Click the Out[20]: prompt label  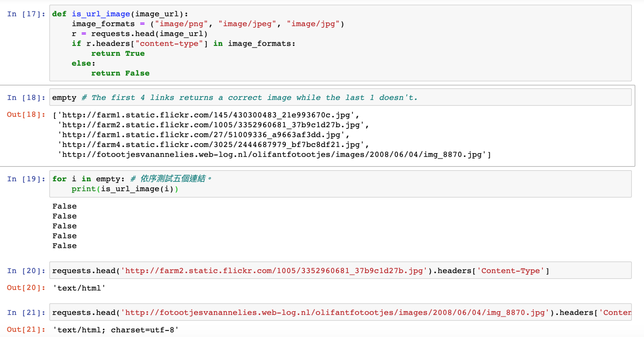coord(26,288)
